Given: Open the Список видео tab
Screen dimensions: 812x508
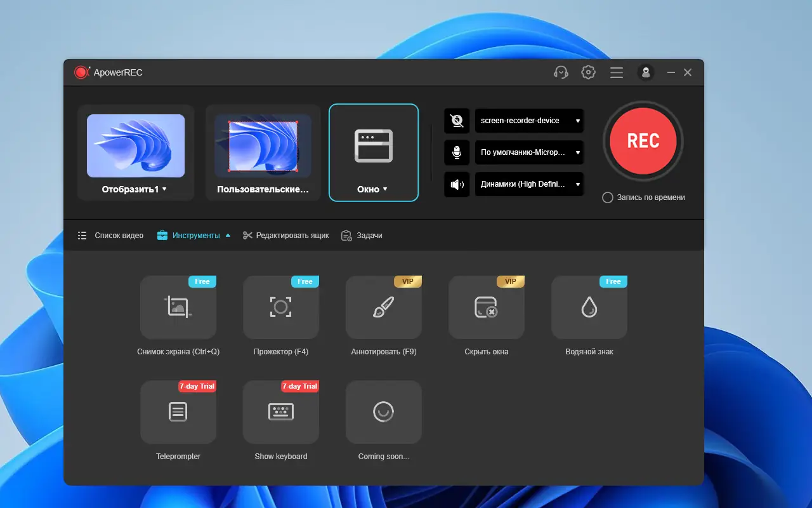Looking at the screenshot, I should coord(110,236).
